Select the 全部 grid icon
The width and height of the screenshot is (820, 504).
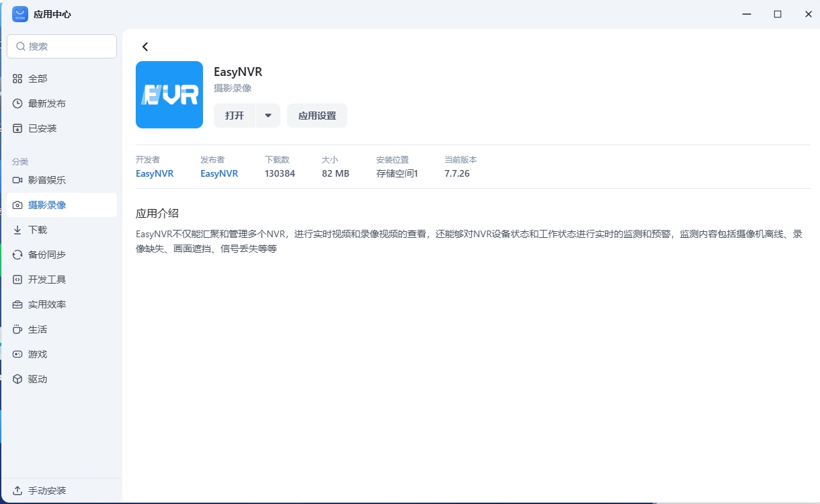(17, 79)
